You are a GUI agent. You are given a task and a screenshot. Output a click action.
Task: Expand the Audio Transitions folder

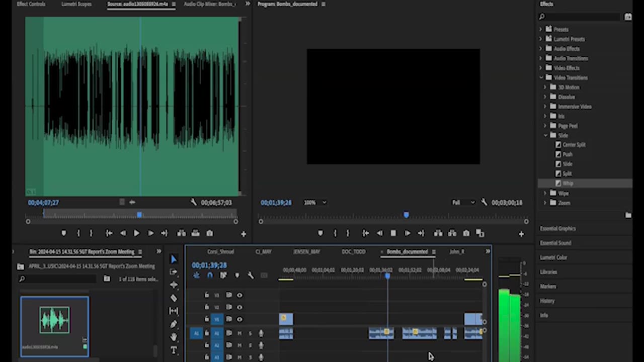pyautogui.click(x=541, y=58)
